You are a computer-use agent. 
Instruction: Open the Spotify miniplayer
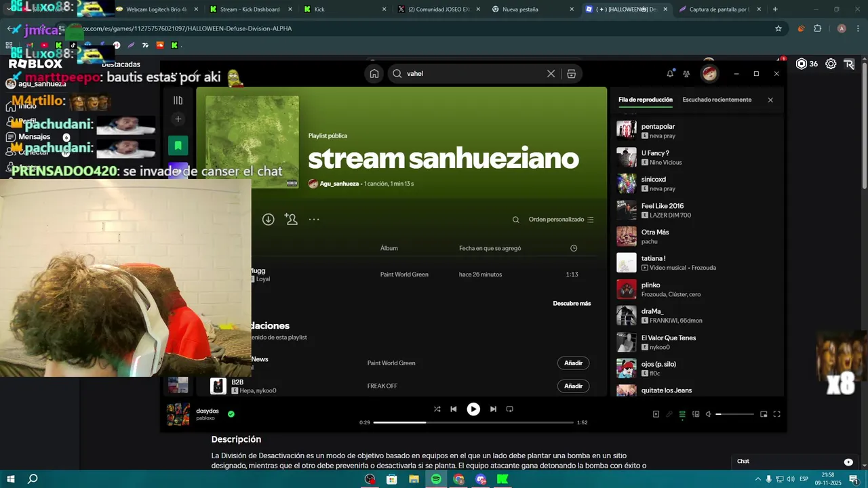(764, 414)
